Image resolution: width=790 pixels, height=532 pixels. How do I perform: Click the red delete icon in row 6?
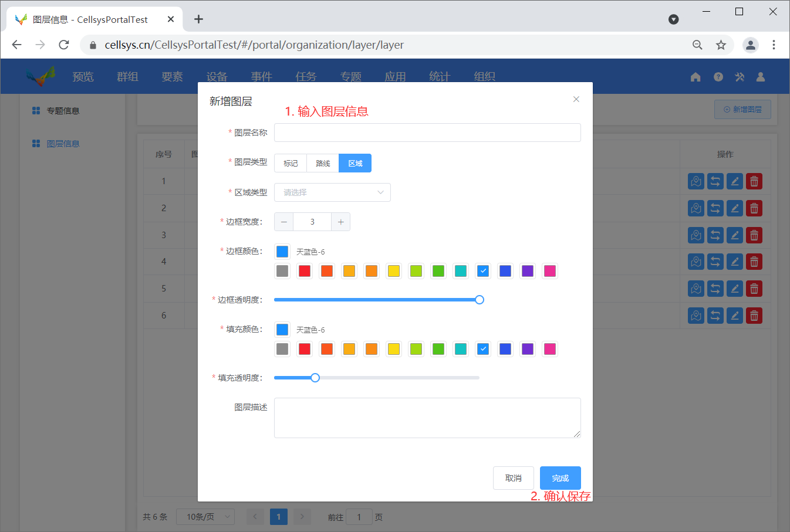pos(754,316)
